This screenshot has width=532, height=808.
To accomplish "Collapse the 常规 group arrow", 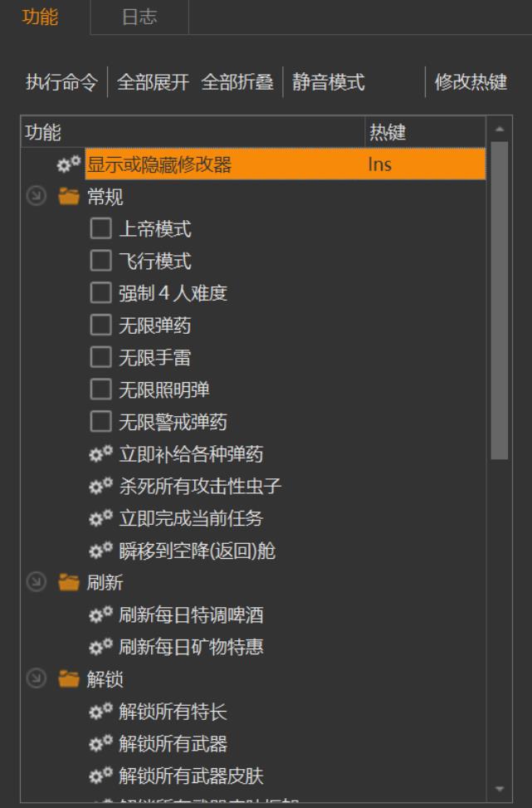I will click(x=35, y=197).
